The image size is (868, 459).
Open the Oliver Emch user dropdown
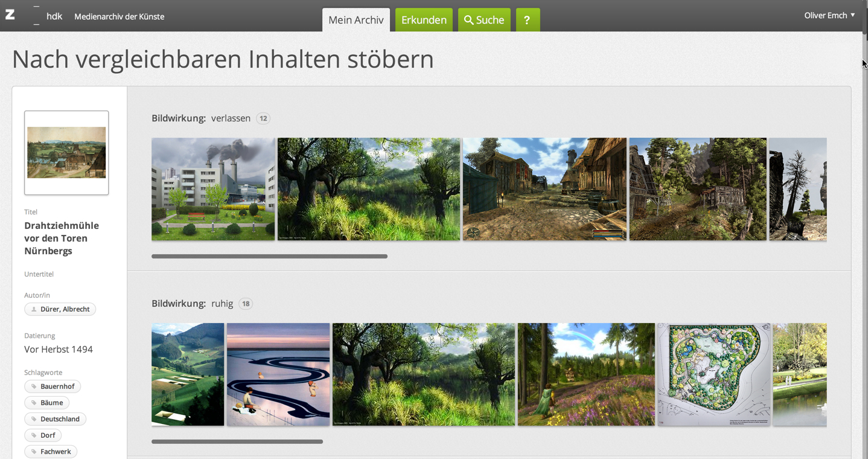[829, 16]
